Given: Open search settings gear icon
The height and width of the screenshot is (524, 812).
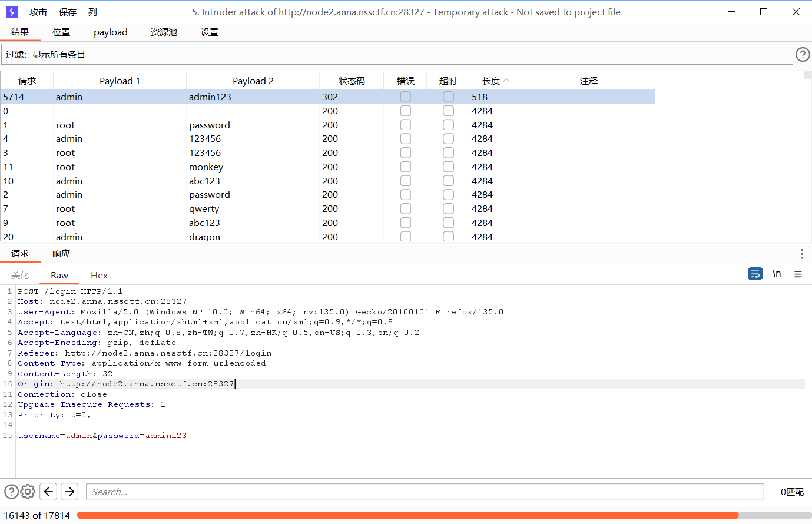Looking at the screenshot, I should coord(28,492).
